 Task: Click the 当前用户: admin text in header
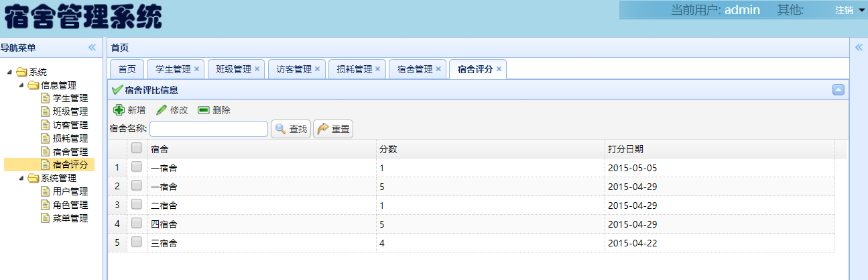[715, 10]
